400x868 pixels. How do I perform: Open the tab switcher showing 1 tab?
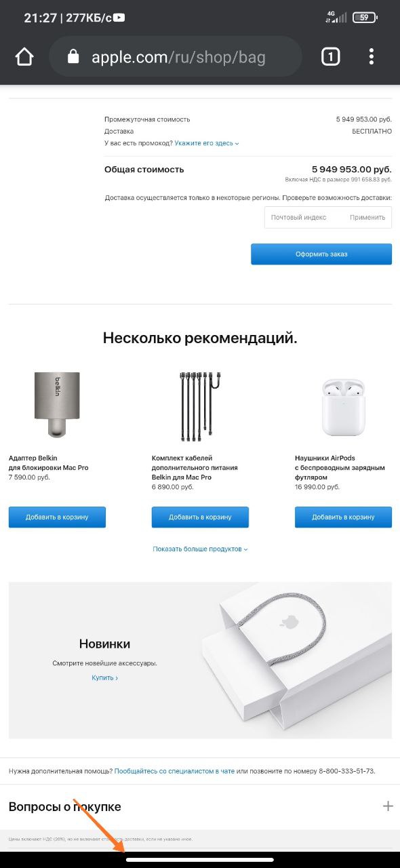(330, 57)
